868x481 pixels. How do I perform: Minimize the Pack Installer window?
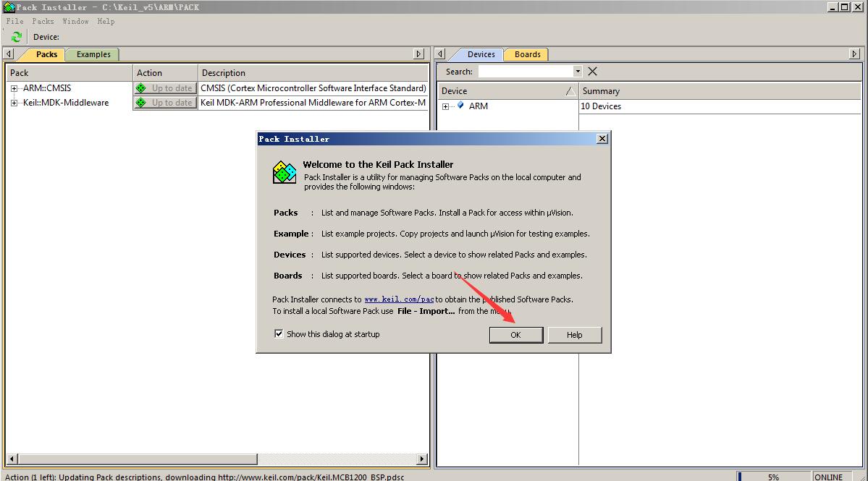tap(833, 7)
